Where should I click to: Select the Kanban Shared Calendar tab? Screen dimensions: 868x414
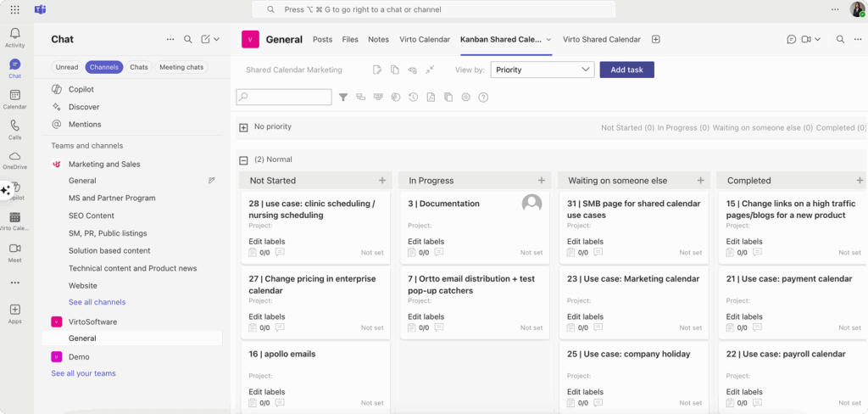[x=500, y=39]
